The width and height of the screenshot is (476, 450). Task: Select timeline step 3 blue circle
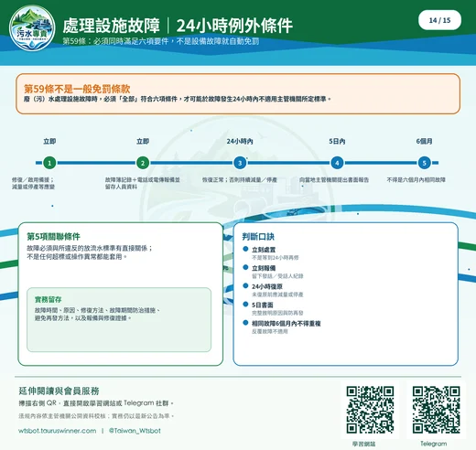240,163
